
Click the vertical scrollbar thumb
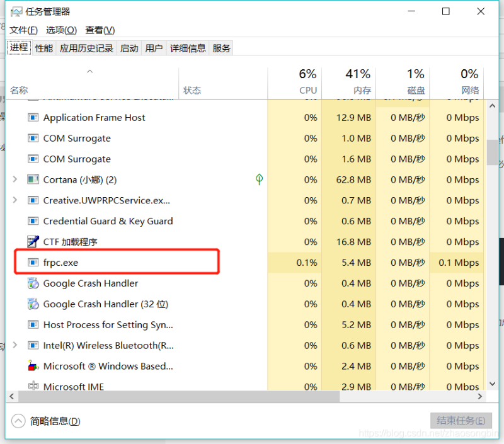pyautogui.click(x=492, y=152)
